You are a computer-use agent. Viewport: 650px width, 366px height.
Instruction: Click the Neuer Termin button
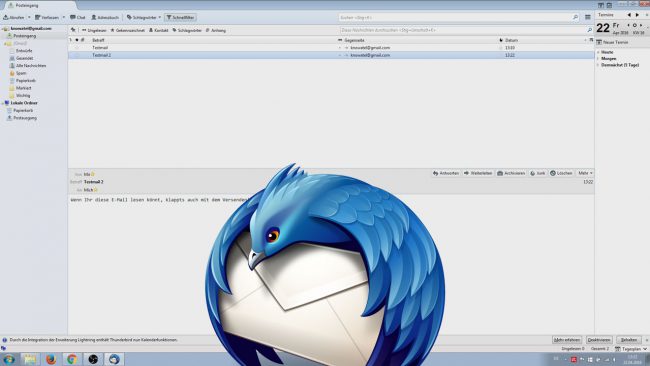point(612,42)
